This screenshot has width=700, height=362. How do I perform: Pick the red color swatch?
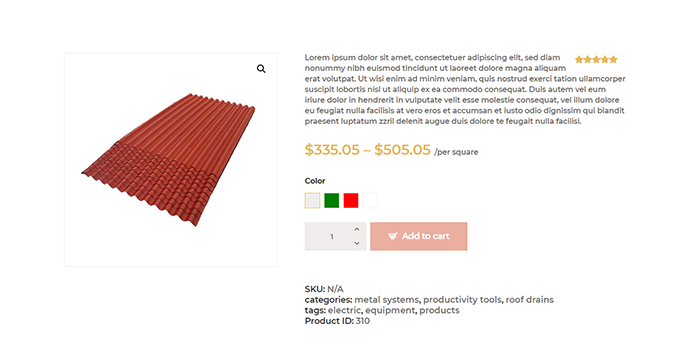point(351,200)
